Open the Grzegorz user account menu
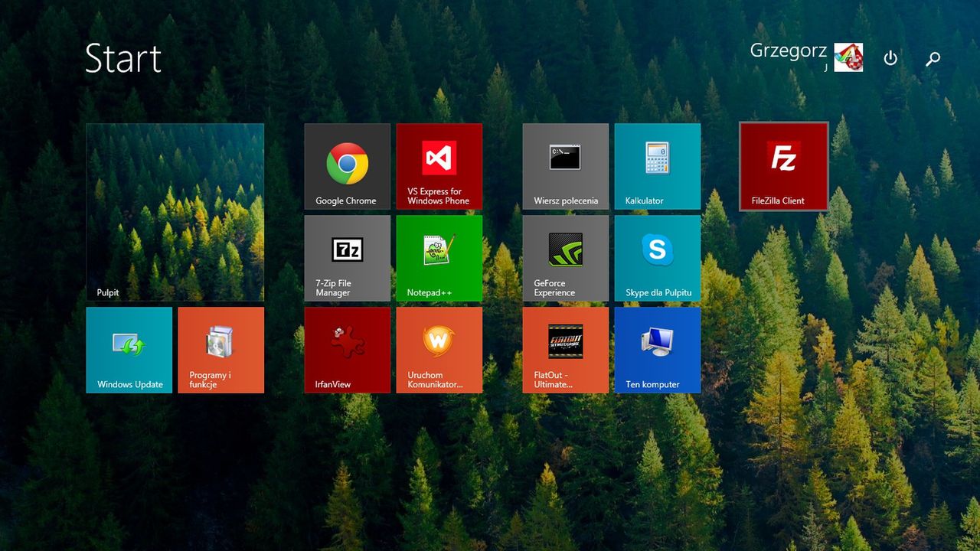 pyautogui.click(x=788, y=51)
